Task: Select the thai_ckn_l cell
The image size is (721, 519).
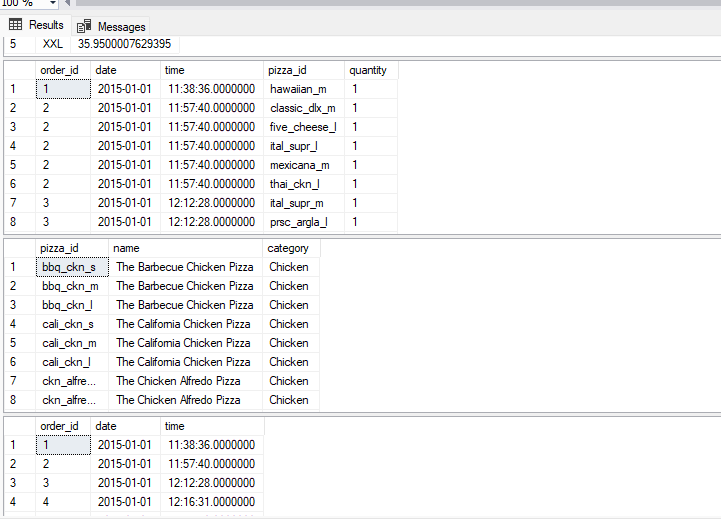Action: pyautogui.click(x=304, y=184)
